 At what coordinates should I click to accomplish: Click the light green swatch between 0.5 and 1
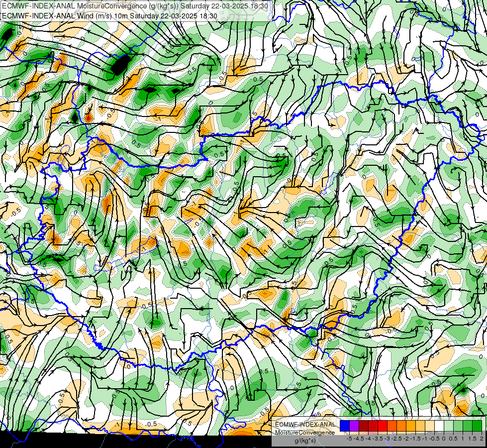coord(458,426)
